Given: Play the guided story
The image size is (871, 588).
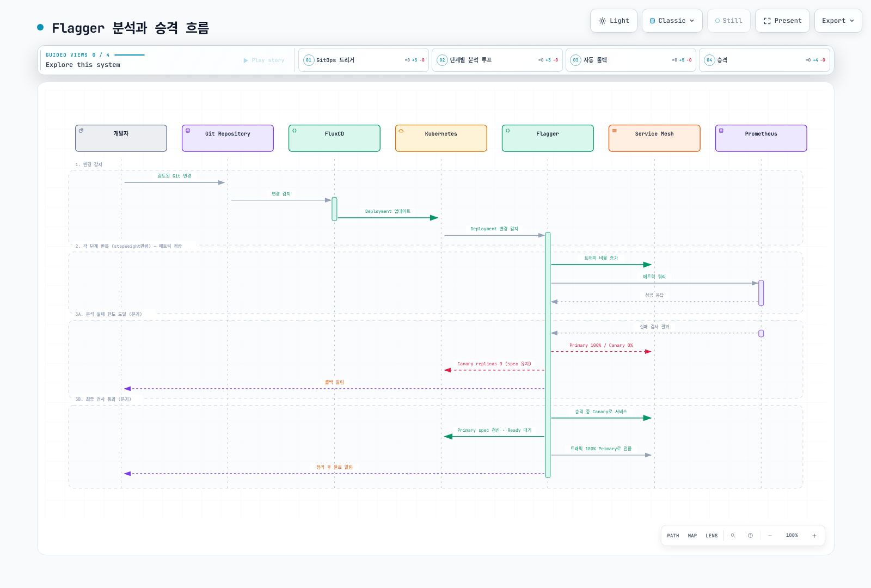Looking at the screenshot, I should click(x=264, y=60).
